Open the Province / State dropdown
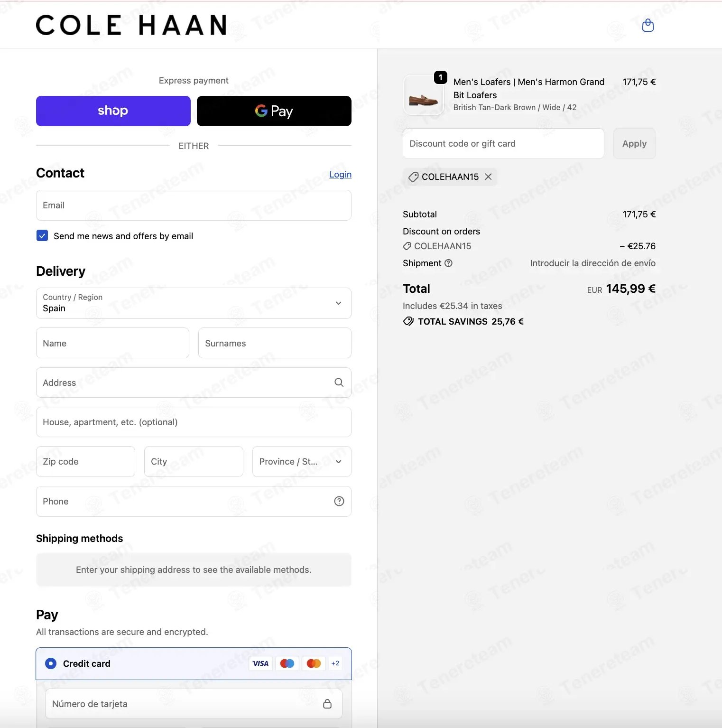 click(302, 462)
